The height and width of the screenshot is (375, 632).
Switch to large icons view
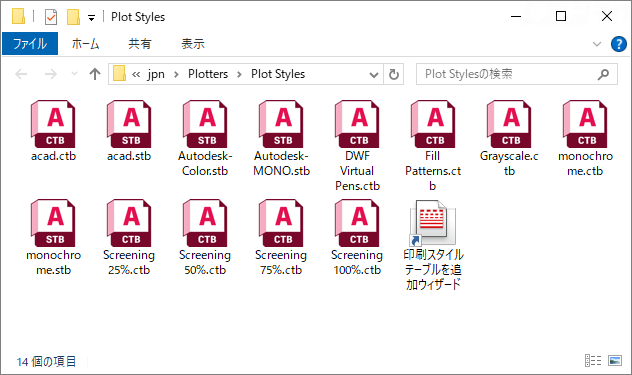click(x=615, y=360)
